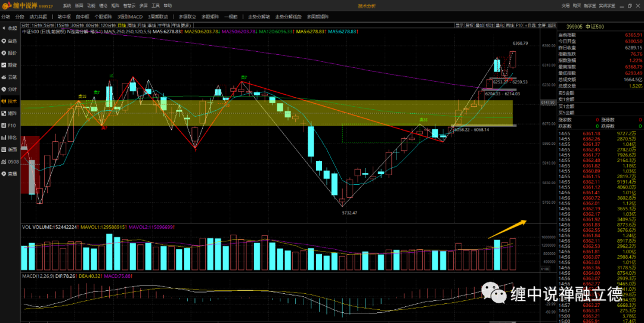Toggle 3周期联动 mode
Image resolution: width=644 pixels, height=323 pixels.
pyautogui.click(x=158, y=17)
